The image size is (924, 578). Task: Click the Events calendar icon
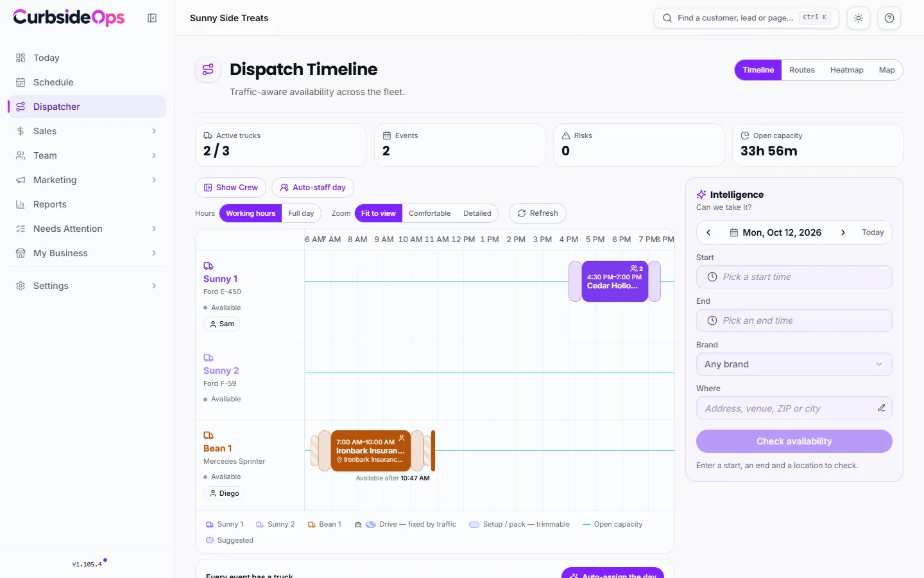click(387, 136)
